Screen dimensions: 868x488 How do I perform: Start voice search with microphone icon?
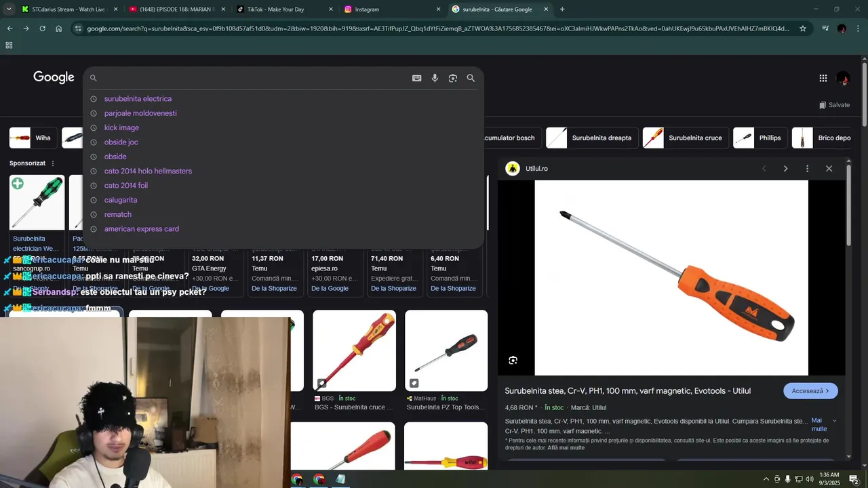[x=435, y=78]
